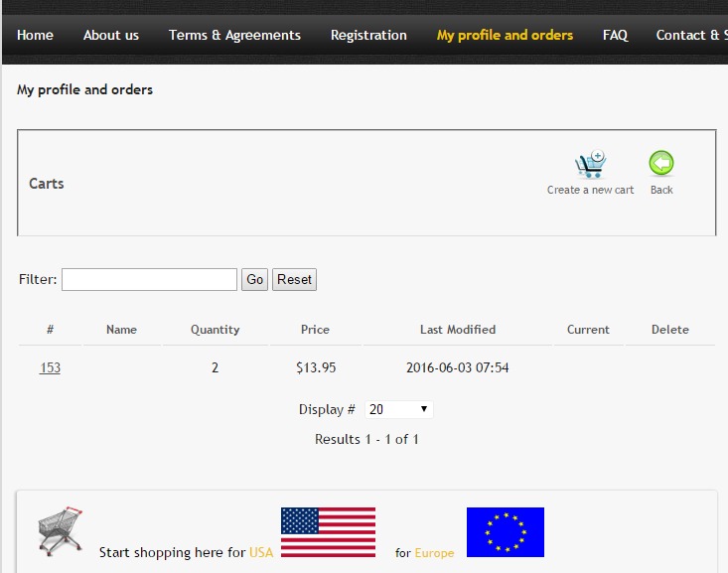This screenshot has height=573, width=728.
Task: Click the Create a new cart icon
Action: [x=590, y=164]
